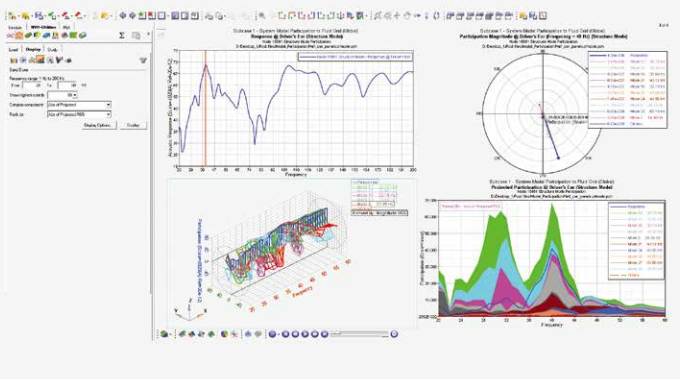Click the animation frame slider track
Image resolution: width=680 pixels, height=380 pixels.
point(359,334)
